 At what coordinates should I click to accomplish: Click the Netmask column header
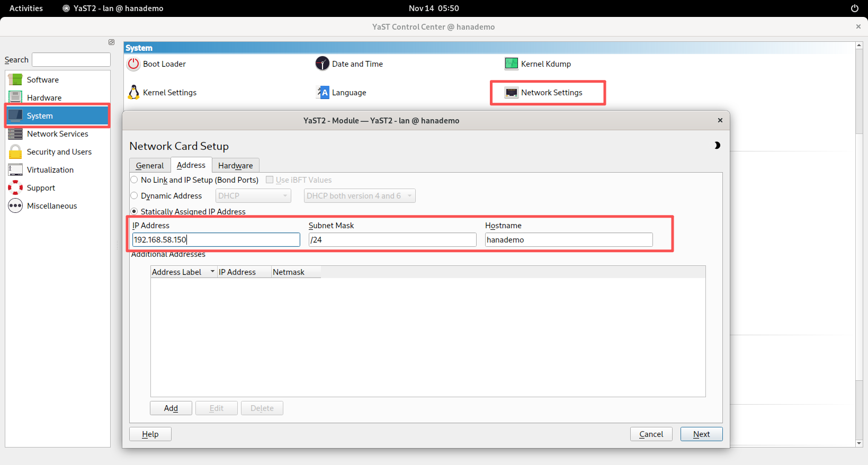click(x=296, y=272)
